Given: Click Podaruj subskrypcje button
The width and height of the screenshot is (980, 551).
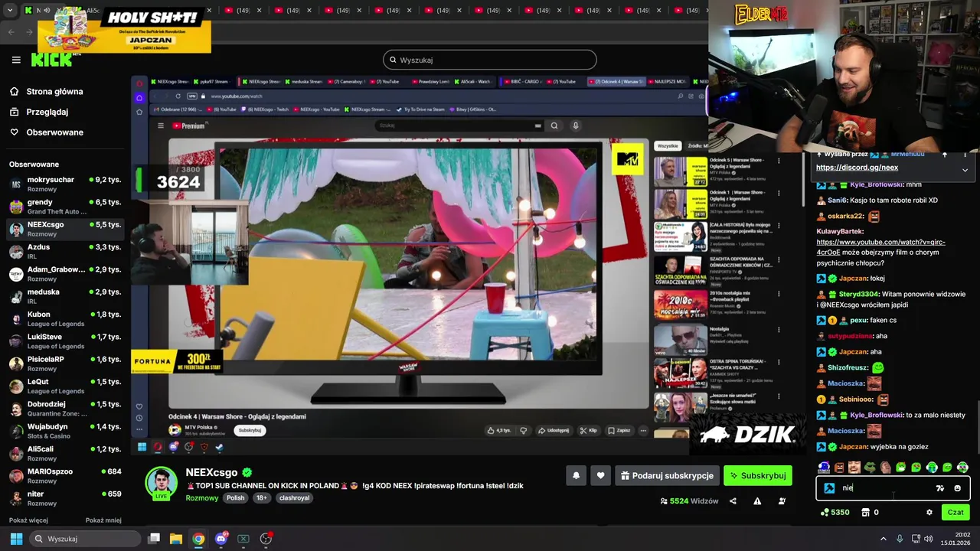Looking at the screenshot, I should click(x=667, y=476).
